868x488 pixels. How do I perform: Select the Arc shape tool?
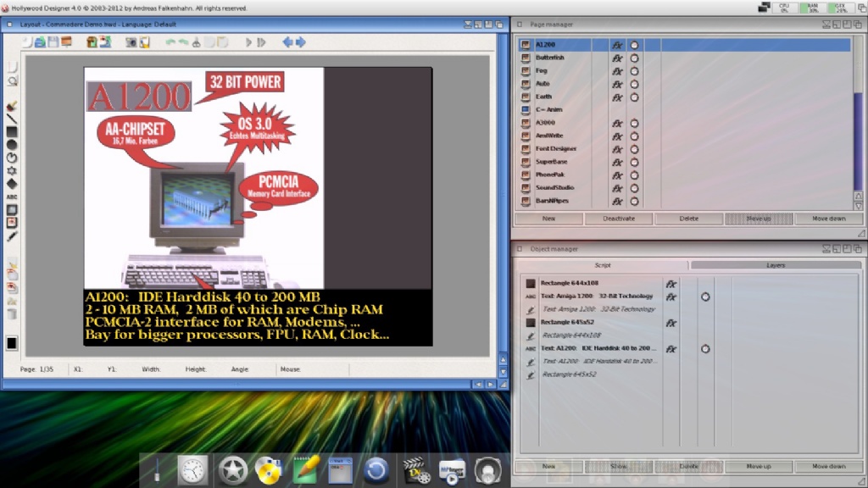[12, 158]
